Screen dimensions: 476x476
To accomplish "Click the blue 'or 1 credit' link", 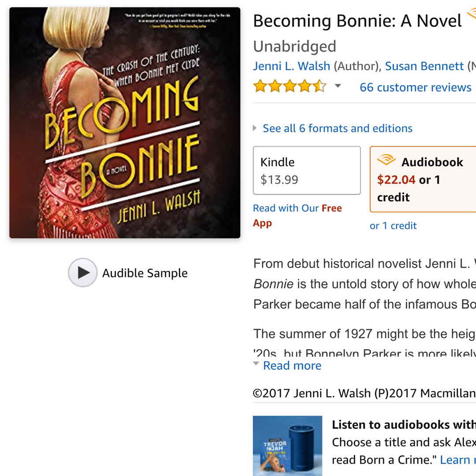I will point(393,226).
